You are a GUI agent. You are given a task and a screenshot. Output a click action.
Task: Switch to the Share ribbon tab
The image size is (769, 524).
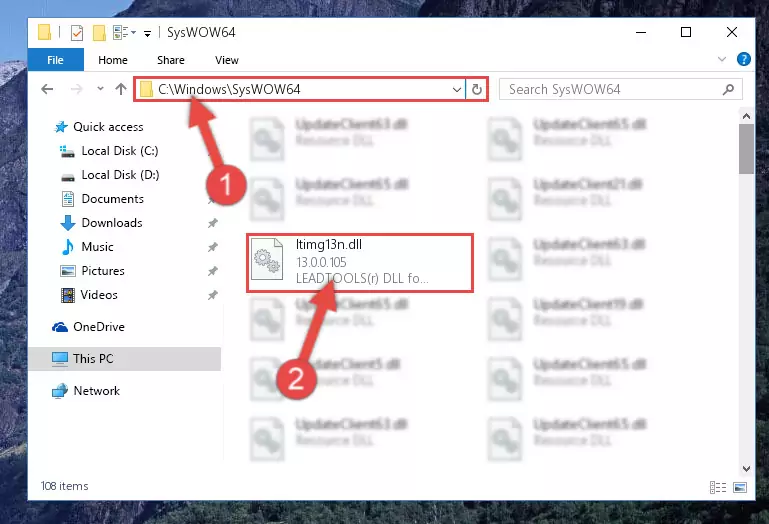click(171, 60)
